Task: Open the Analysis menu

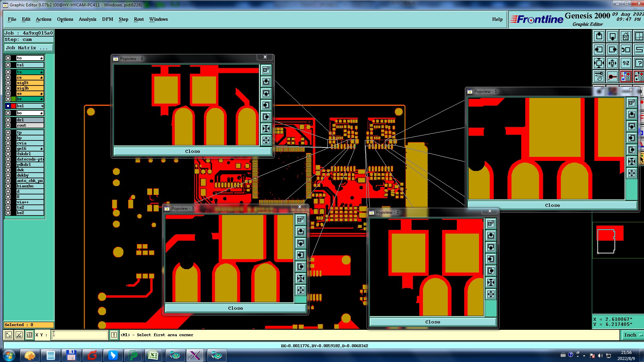Action: 87,19
